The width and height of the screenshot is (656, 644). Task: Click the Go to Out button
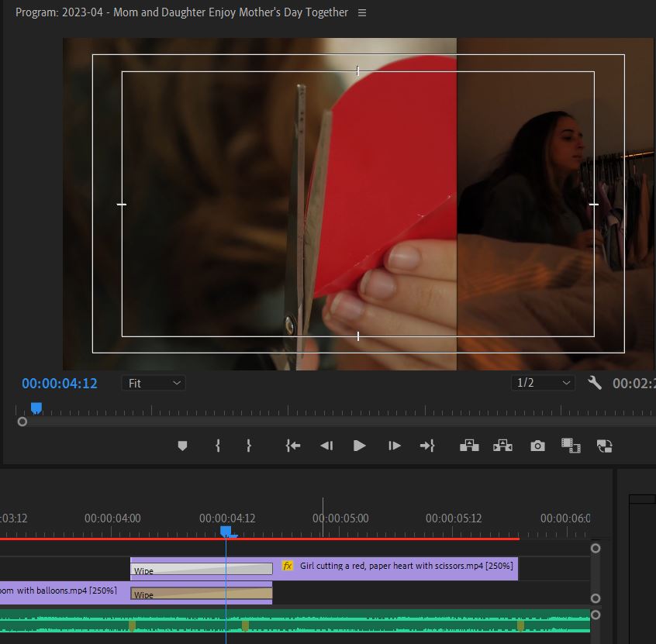tap(427, 446)
